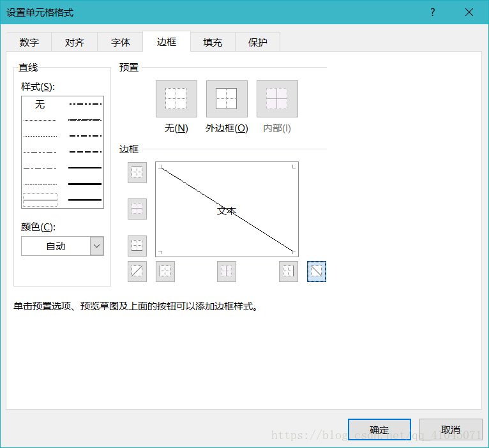The height and width of the screenshot is (448, 489).
Task: Apply the 内部(I) inside border preset
Action: pyautogui.click(x=277, y=99)
